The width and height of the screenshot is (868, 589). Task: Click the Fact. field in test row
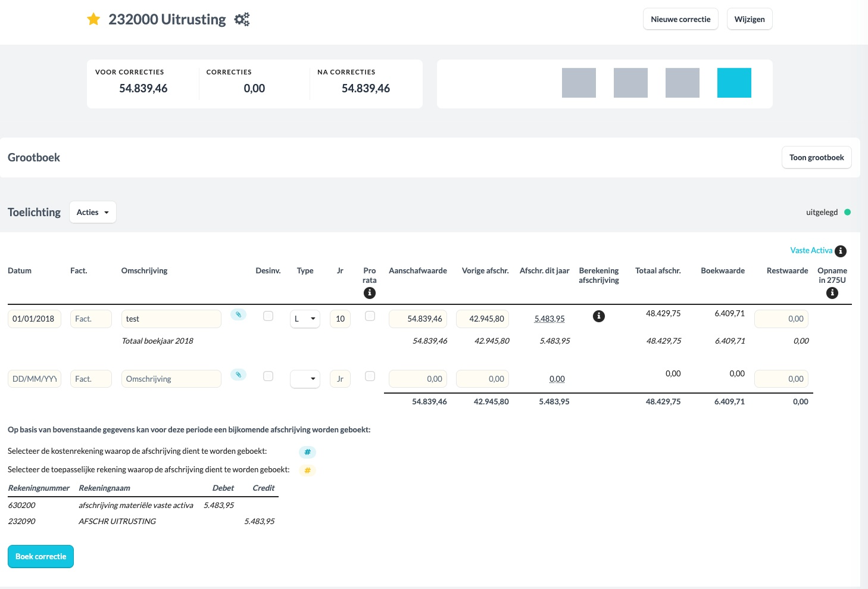click(91, 319)
